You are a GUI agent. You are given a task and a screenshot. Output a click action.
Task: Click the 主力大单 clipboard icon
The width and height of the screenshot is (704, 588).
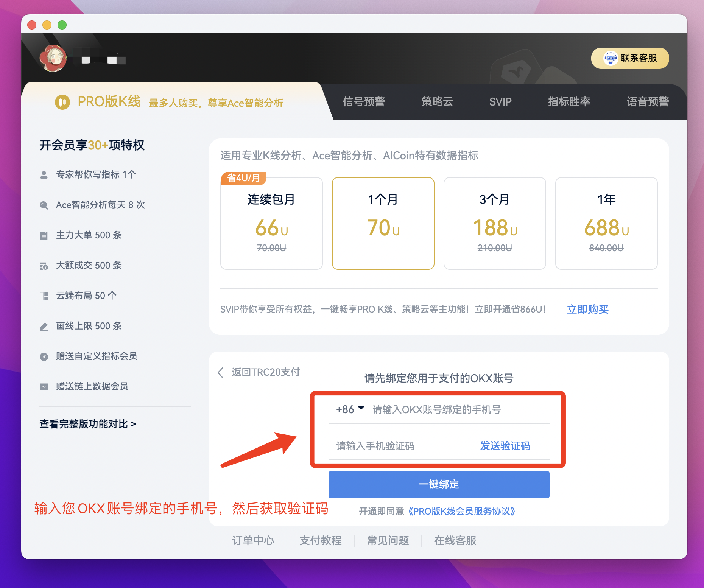pos(44,235)
